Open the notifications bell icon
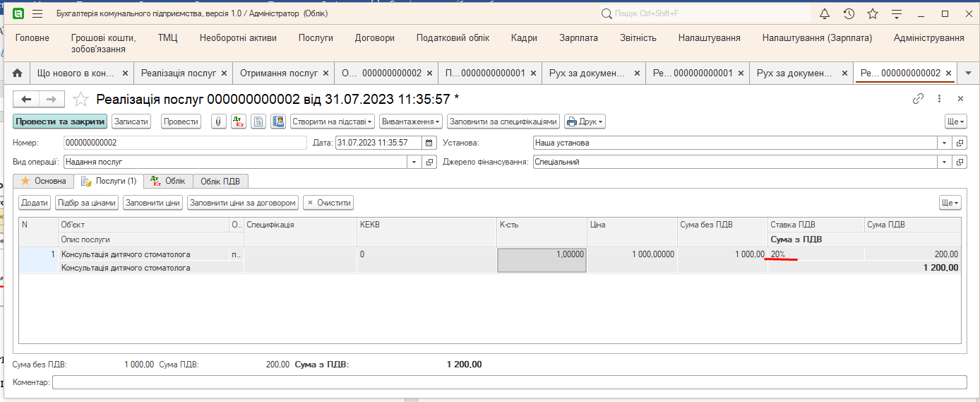Screen dimensions: 980x402 pos(824,14)
